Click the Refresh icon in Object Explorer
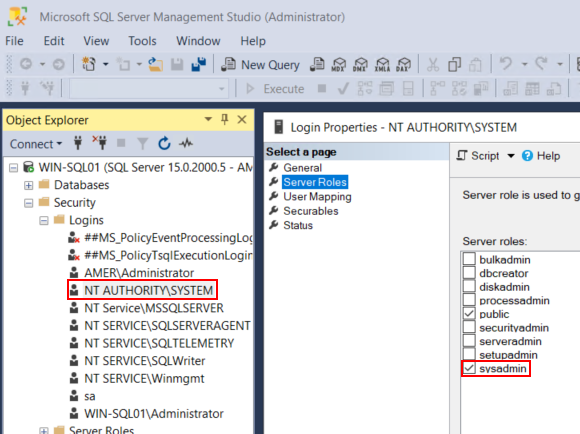The width and height of the screenshot is (580, 434). (164, 143)
